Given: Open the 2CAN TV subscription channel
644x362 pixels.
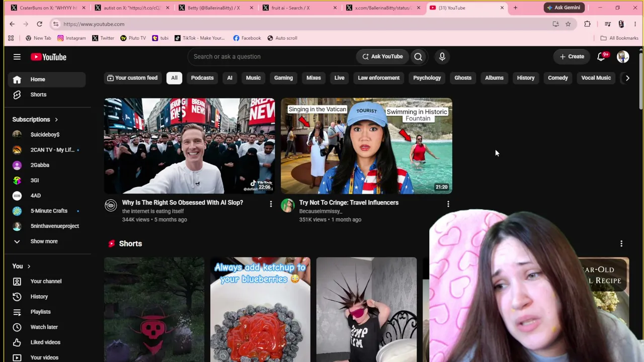Looking at the screenshot, I should click(46, 150).
